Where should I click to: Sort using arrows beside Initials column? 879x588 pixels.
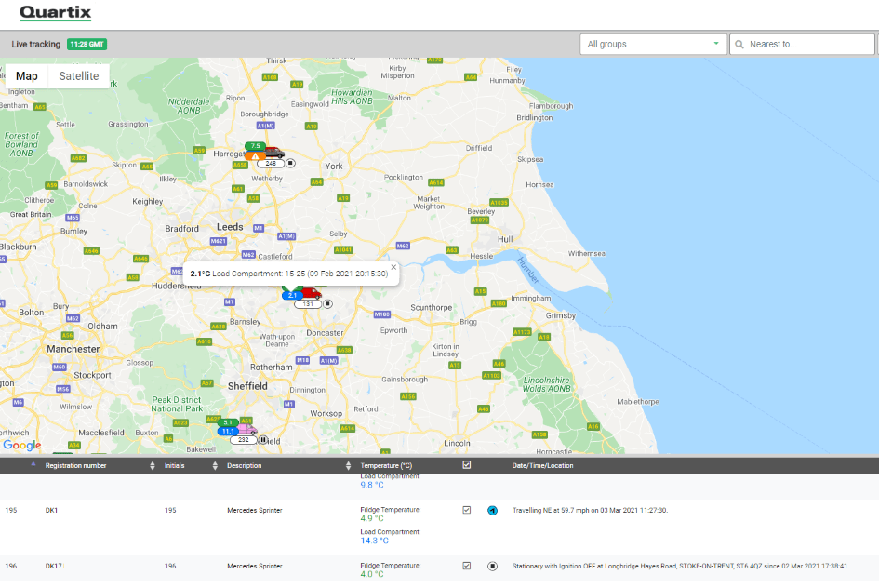215,466
